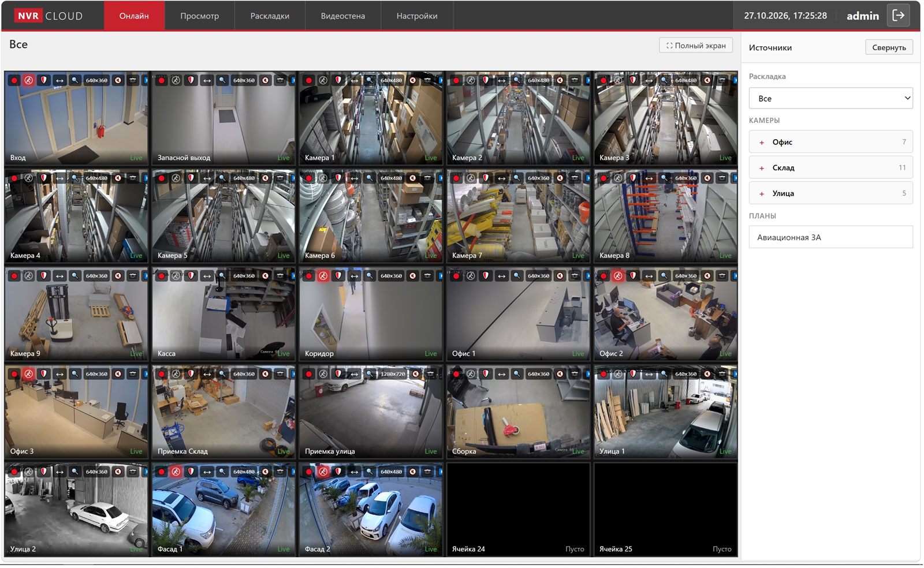Start recording on the Вход camera

[x=14, y=80]
